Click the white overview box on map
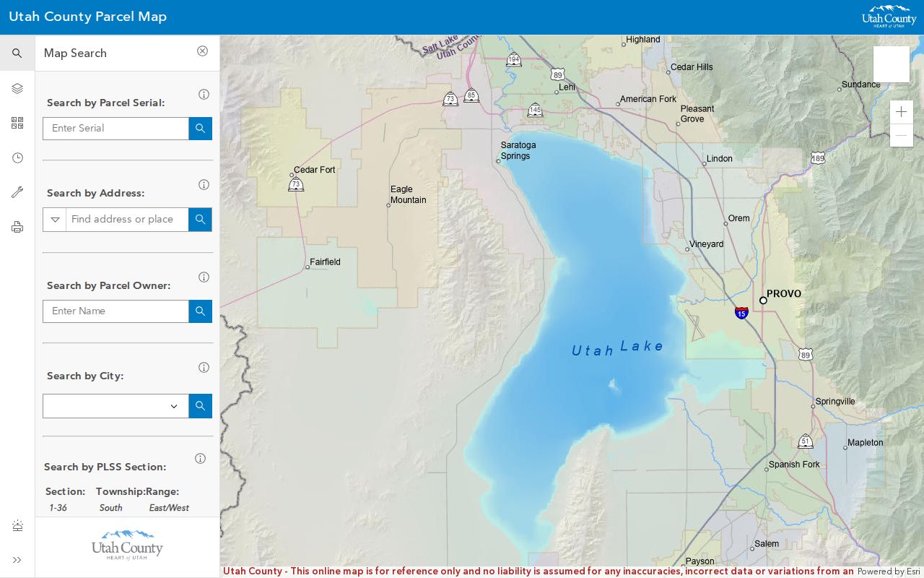Screen dimensions: 924x578 click(x=892, y=64)
